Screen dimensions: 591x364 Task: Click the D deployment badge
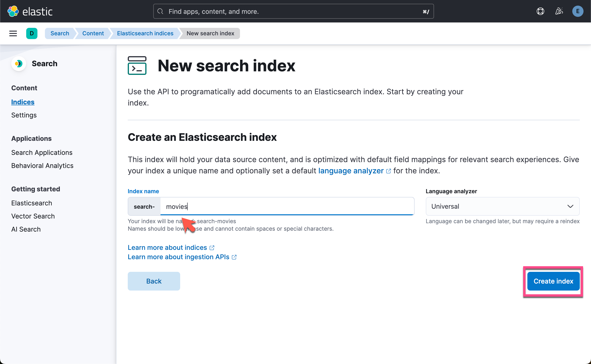(32, 33)
